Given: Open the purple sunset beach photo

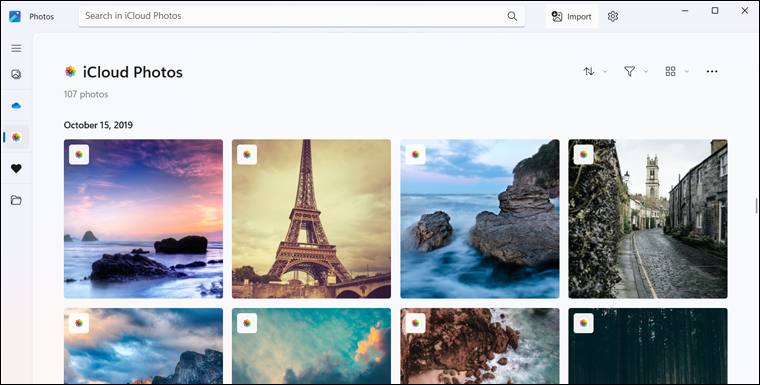Looking at the screenshot, I should click(143, 219).
